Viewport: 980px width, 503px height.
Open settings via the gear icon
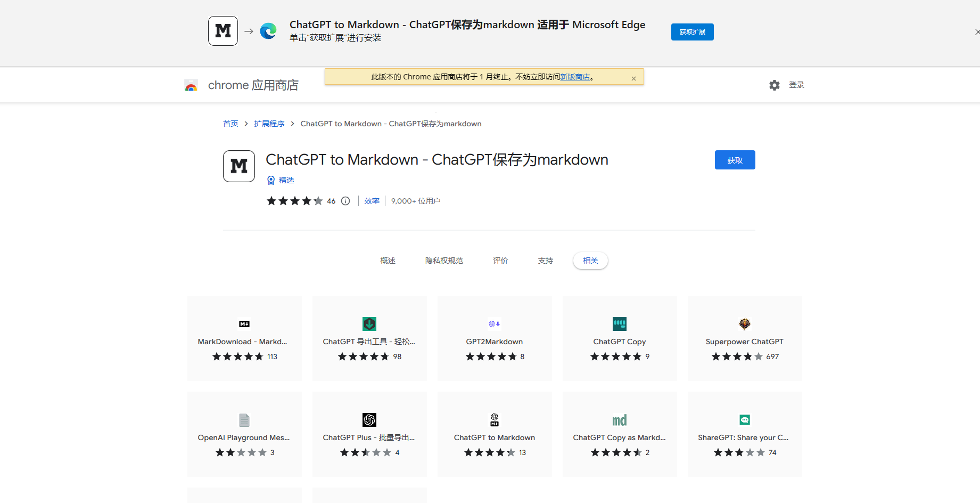(775, 85)
